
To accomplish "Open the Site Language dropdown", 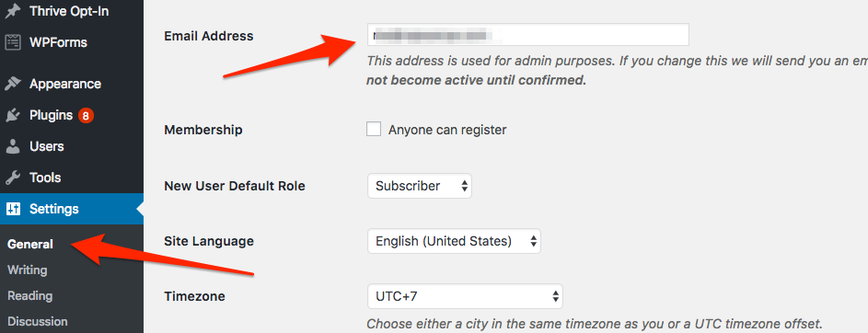I will point(454,241).
